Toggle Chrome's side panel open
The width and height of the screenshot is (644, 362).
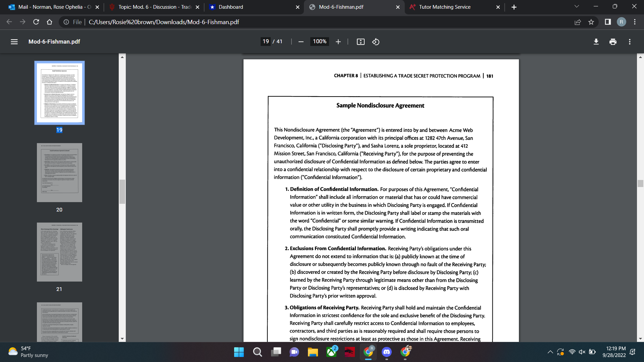pyautogui.click(x=608, y=22)
